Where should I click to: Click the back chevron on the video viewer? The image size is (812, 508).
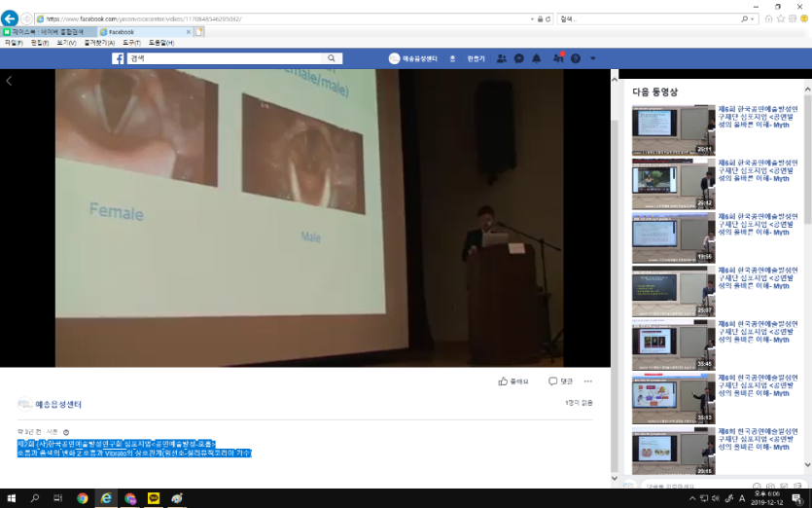9,81
